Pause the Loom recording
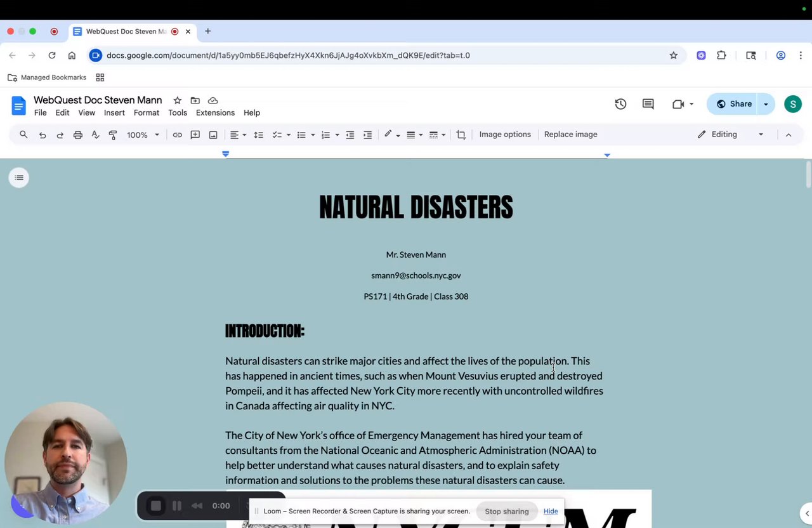 (177, 506)
